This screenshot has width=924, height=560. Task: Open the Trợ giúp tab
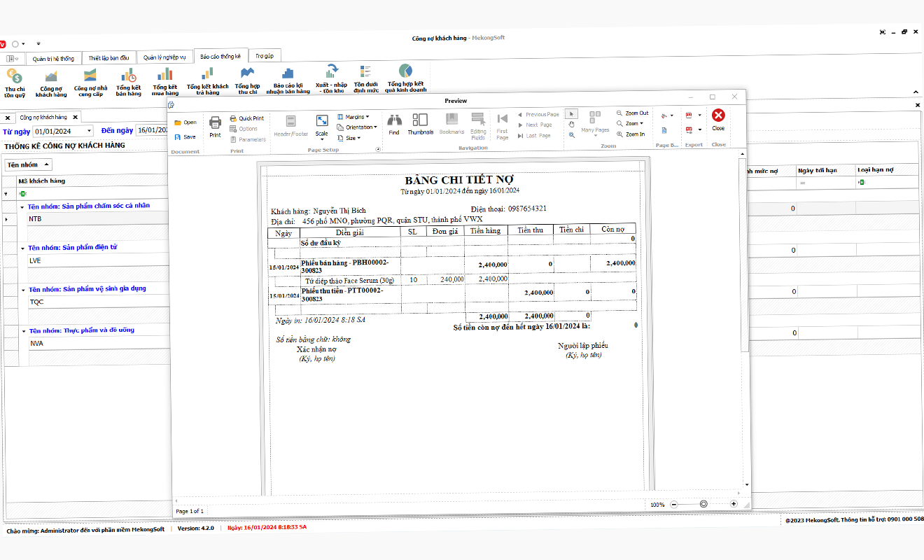point(264,57)
